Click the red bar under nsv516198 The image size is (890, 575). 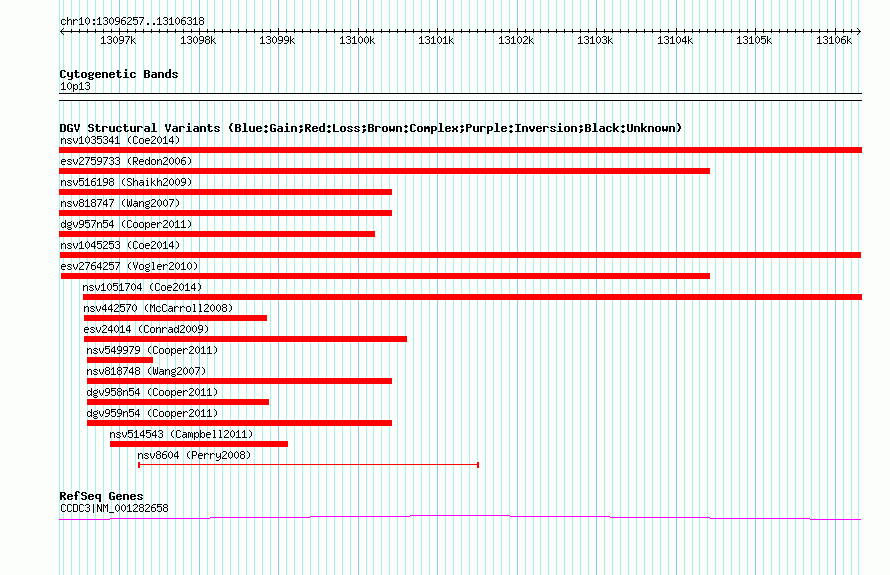pos(225,192)
